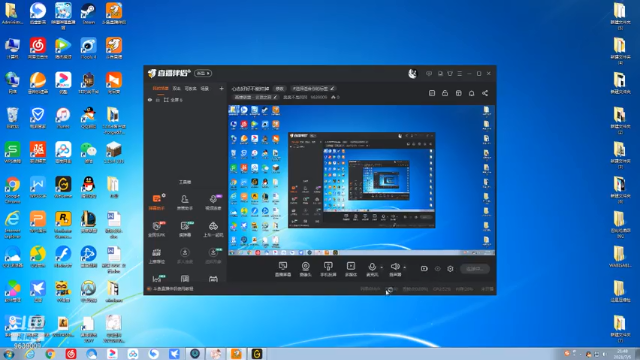Image resolution: width=640 pixels, height=360 pixels.
Task: Click the record video icon near settings gear
Action: [x=424, y=269]
